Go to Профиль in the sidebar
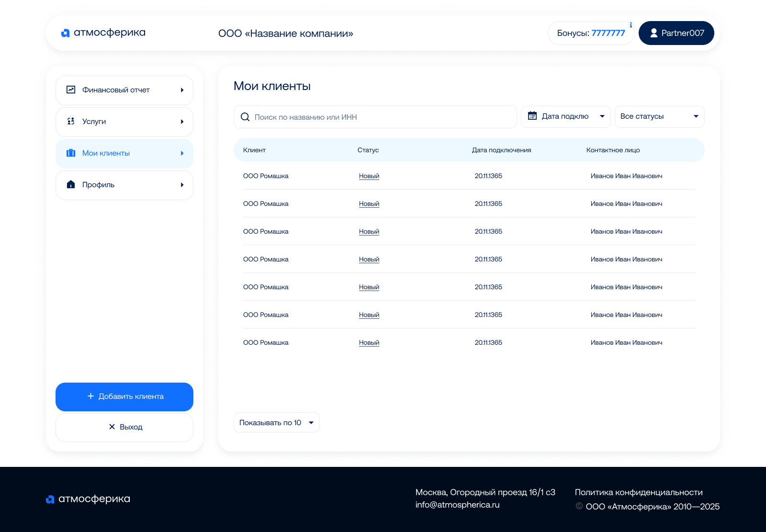Viewport: 766px width, 532px height. tap(124, 185)
